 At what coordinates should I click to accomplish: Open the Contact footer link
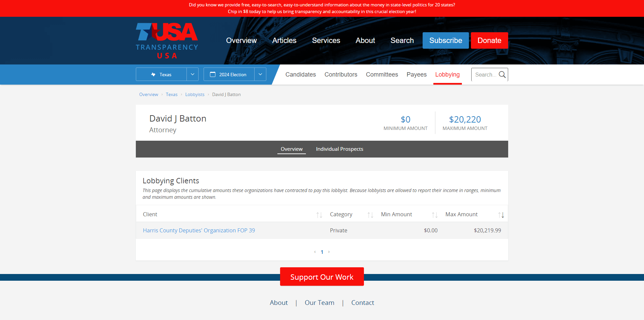(363, 303)
